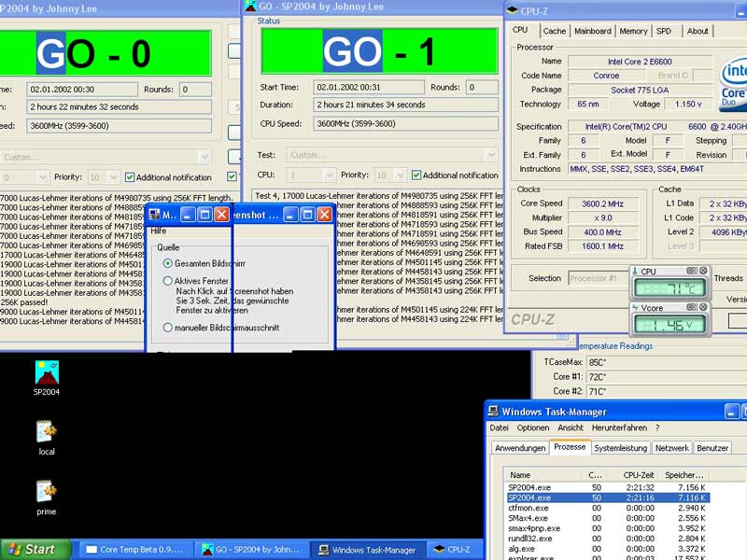The width and height of the screenshot is (747, 560).
Task: Select the highlighted SP2004.exe row with 2:21:16
Action: [x=608, y=497]
